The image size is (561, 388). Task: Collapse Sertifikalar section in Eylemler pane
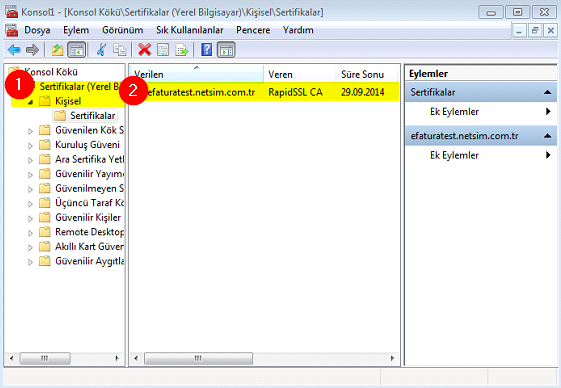[x=547, y=92]
